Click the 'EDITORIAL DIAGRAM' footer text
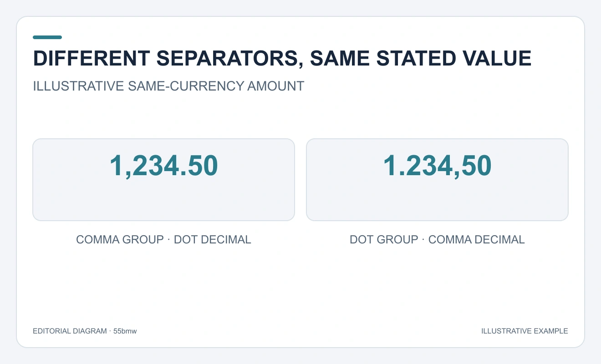This screenshot has width=601, height=364. coord(70,331)
